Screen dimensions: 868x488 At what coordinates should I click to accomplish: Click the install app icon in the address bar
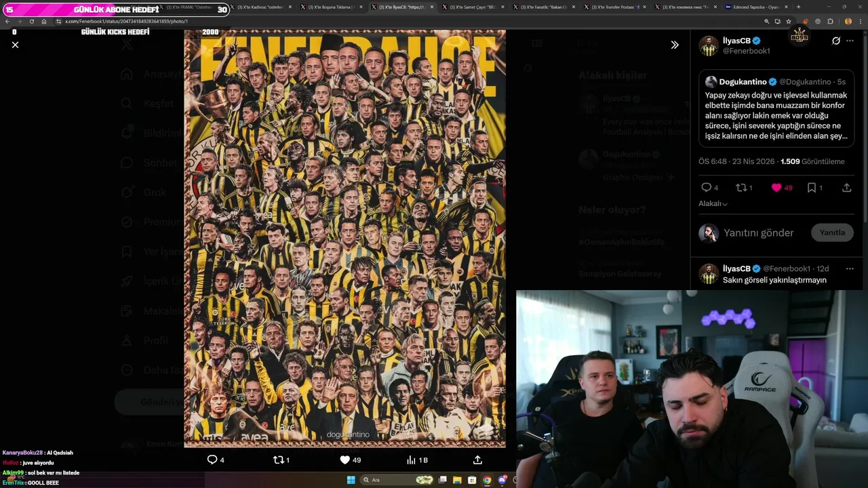click(x=778, y=21)
